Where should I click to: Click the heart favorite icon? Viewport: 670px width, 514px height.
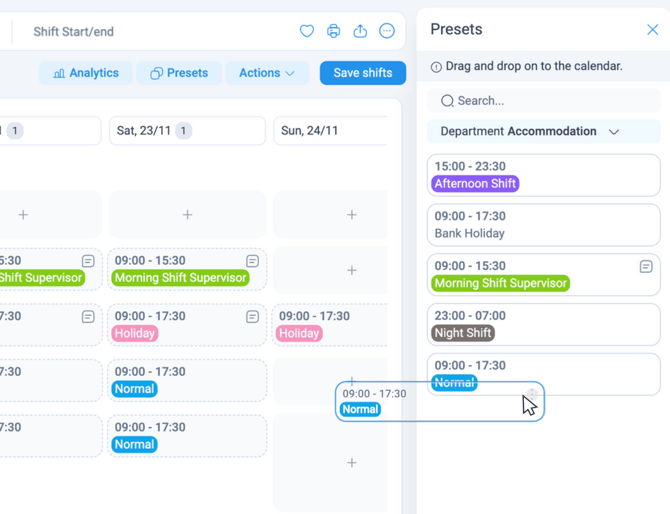point(307,31)
